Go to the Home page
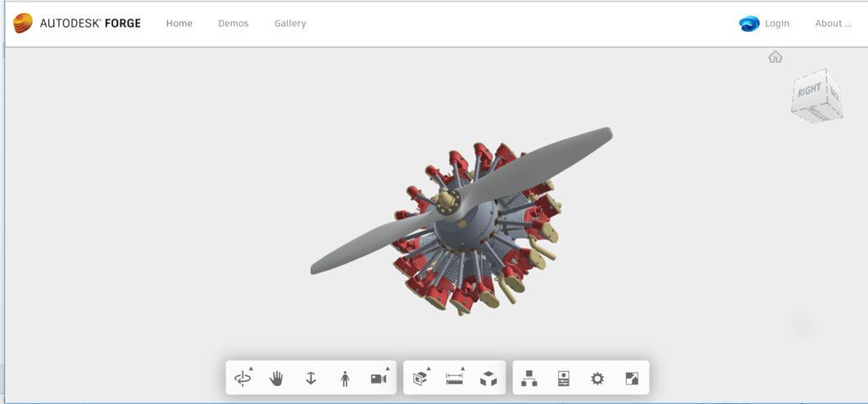 180,23
